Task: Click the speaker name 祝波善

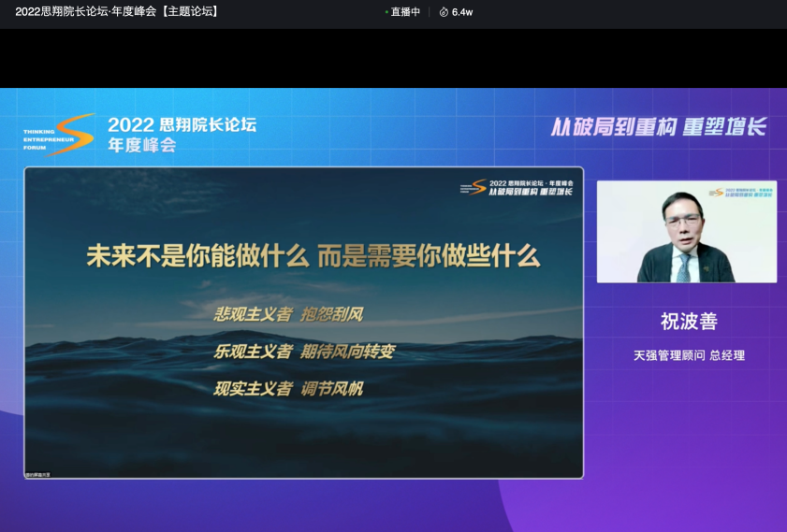Action: (x=688, y=322)
